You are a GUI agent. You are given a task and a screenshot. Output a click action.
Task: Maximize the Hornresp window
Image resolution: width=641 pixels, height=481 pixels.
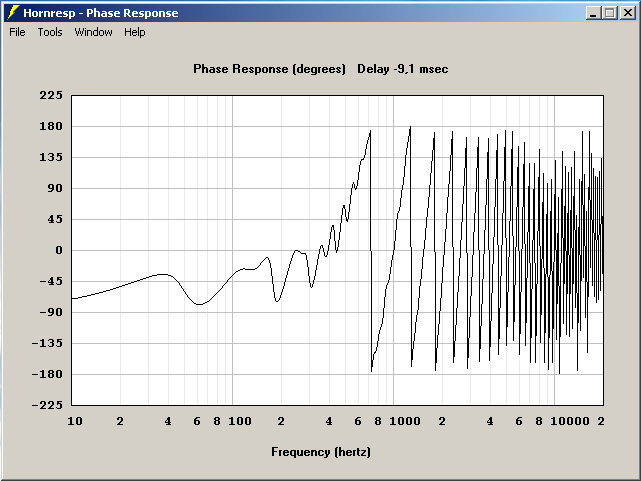[x=609, y=13]
